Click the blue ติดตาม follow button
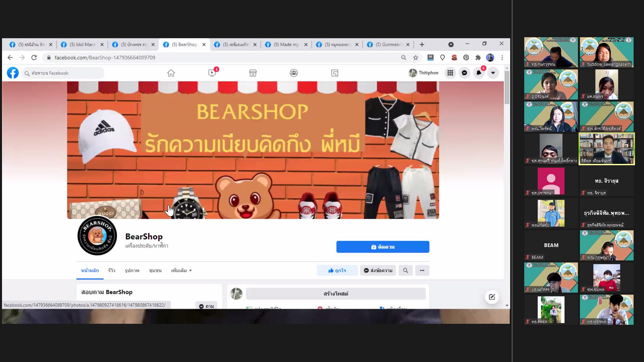 (383, 247)
